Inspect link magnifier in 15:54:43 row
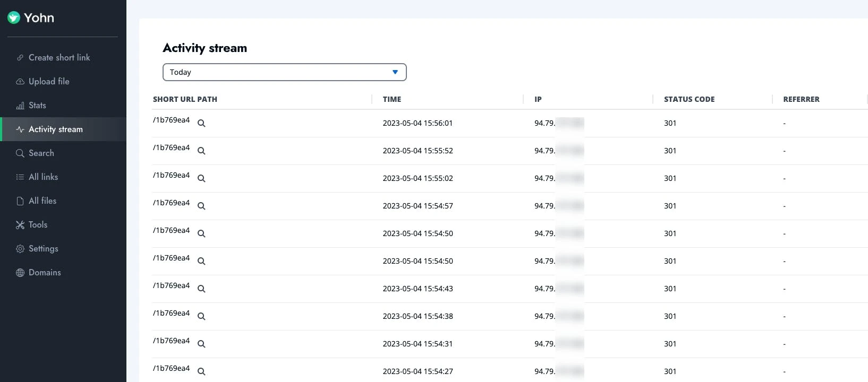Image resolution: width=868 pixels, height=382 pixels. tap(201, 289)
